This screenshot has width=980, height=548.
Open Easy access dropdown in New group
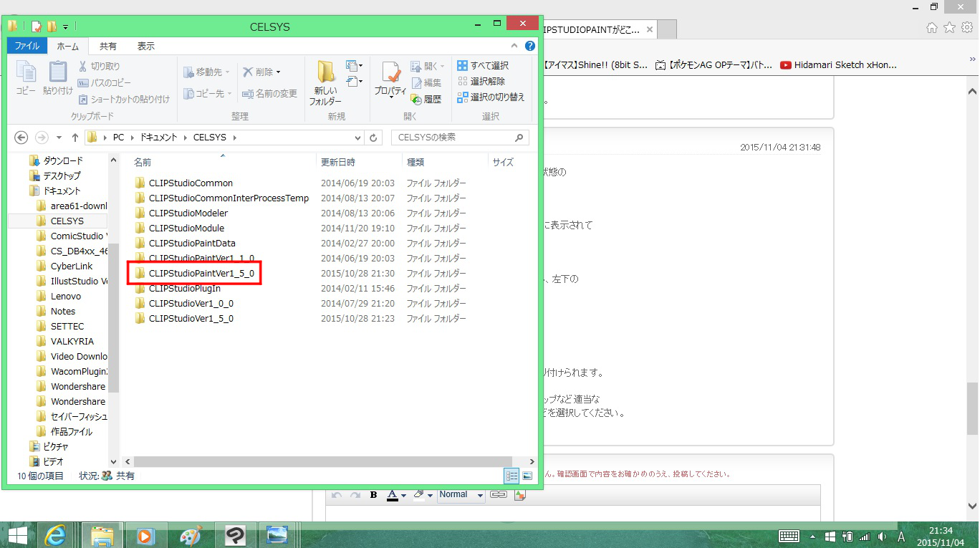[355, 82]
